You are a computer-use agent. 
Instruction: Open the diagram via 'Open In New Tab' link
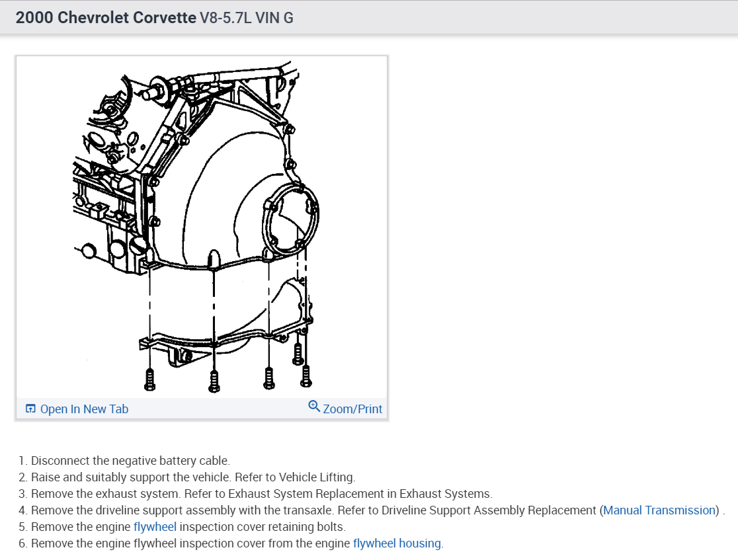pyautogui.click(x=84, y=409)
